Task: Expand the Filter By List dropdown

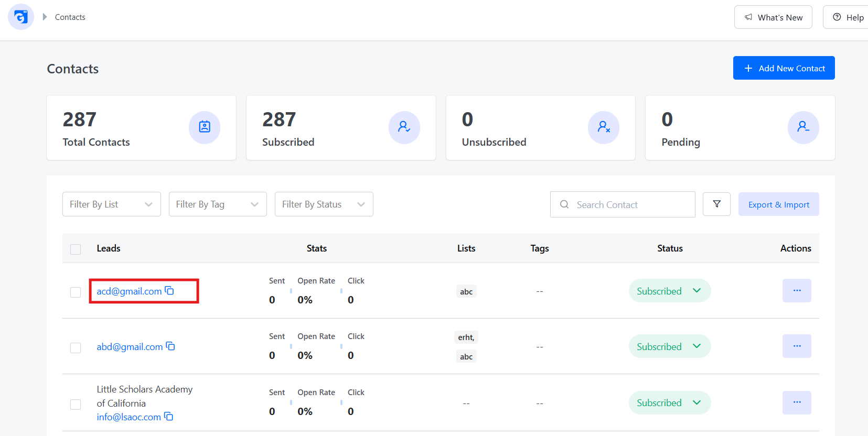Action: [x=112, y=204]
